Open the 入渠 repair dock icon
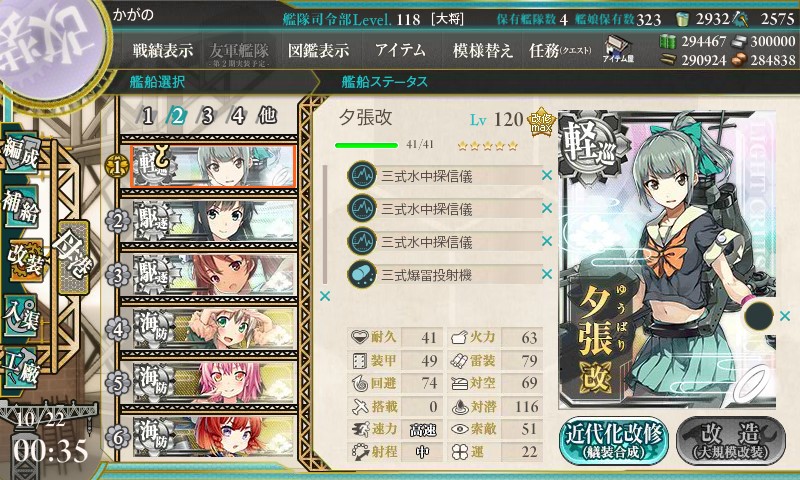Viewport: 800px width, 480px height. (x=21, y=315)
